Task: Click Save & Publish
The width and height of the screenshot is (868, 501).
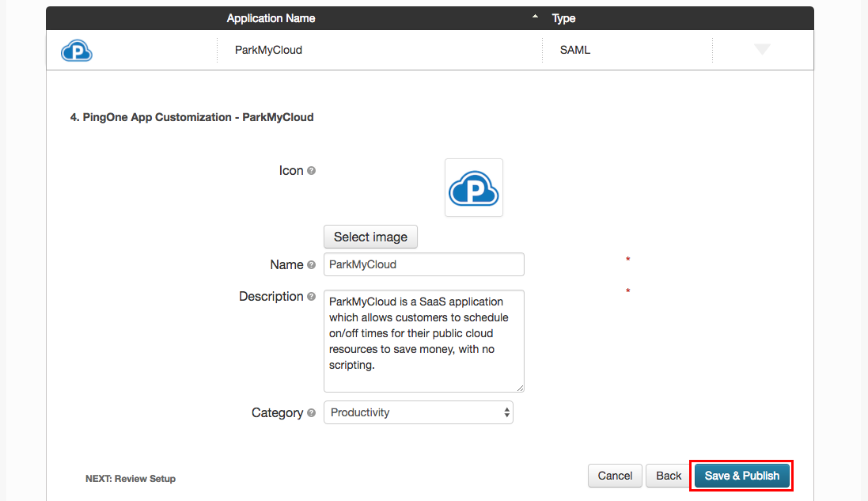Action: 741,476
